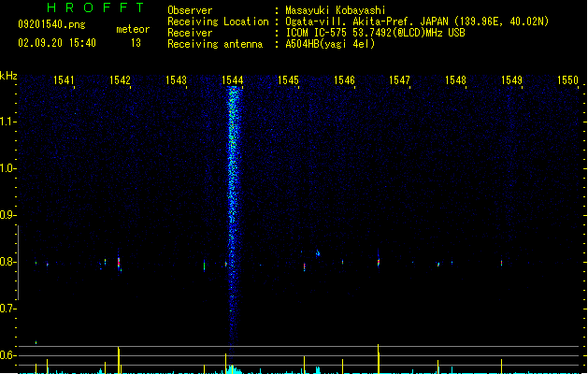Click time axis label 1541
The height and width of the screenshot is (374, 588).
(x=65, y=80)
